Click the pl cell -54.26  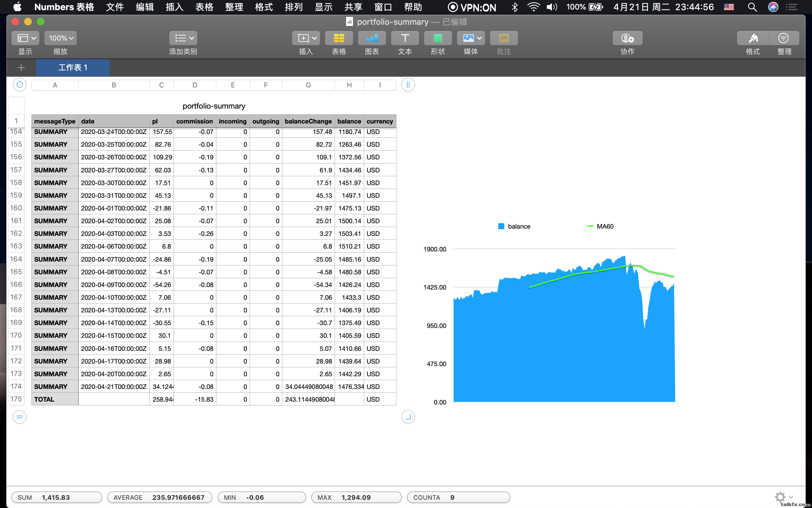[162, 284]
